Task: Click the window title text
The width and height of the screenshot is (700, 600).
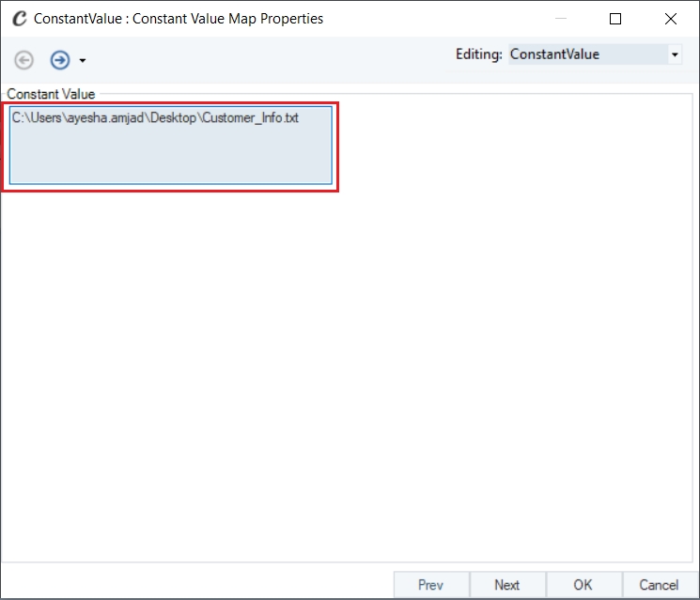Action: coord(179,19)
